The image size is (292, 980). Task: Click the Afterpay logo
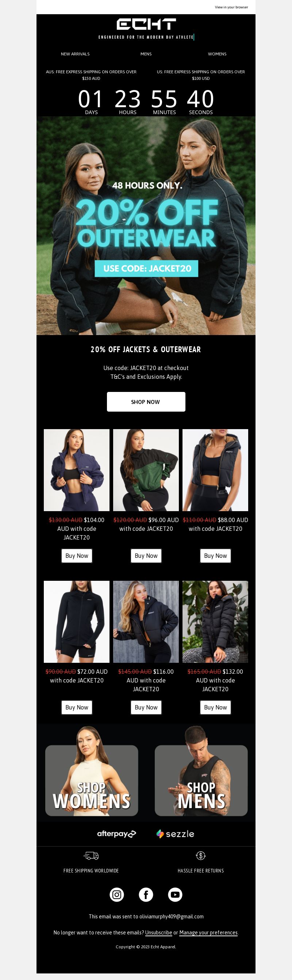pyautogui.click(x=116, y=833)
